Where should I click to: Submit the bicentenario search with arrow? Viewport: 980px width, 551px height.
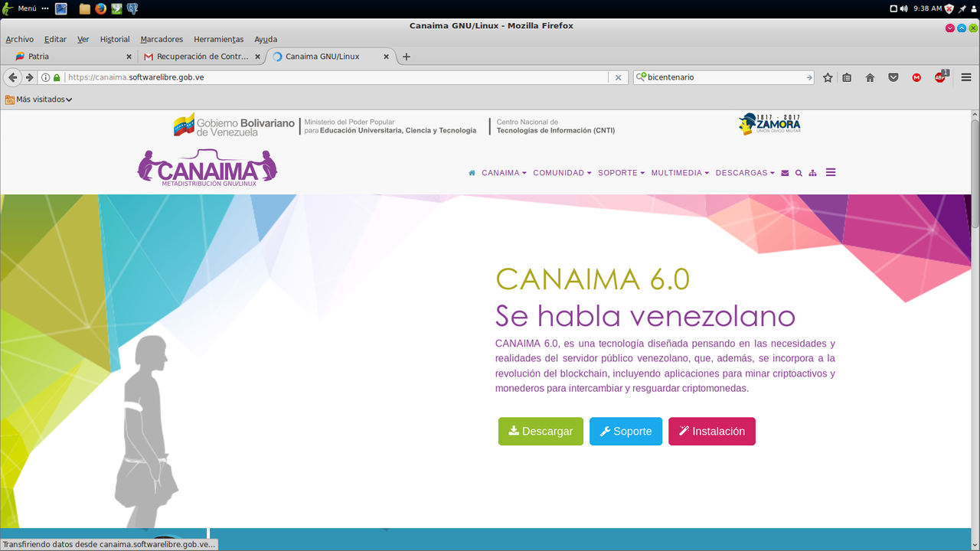[x=809, y=77]
